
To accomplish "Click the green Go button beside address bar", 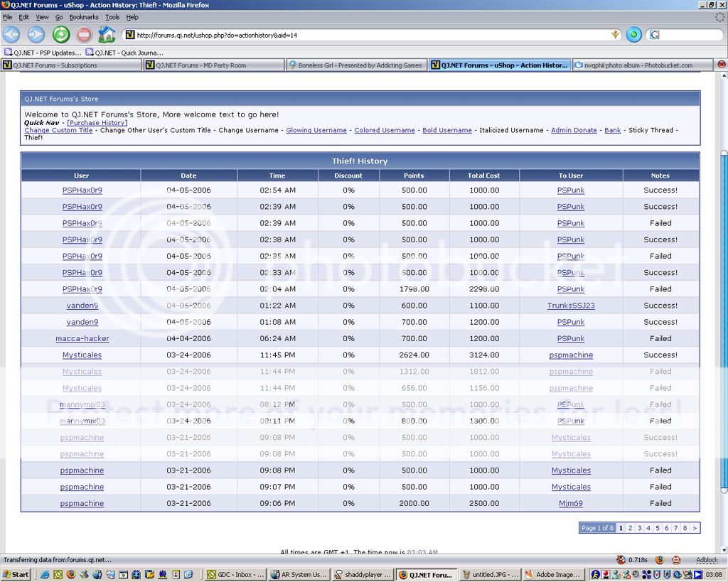I will 633,34.
